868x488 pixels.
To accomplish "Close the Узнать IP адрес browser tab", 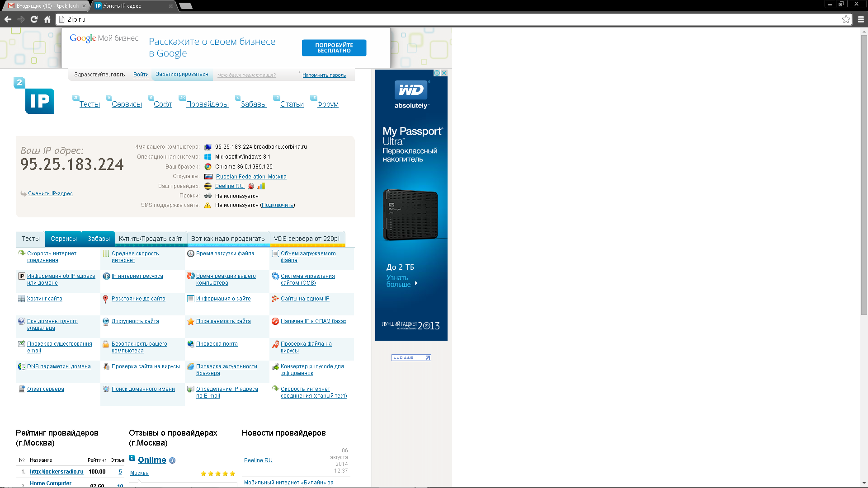I will 171,6.
